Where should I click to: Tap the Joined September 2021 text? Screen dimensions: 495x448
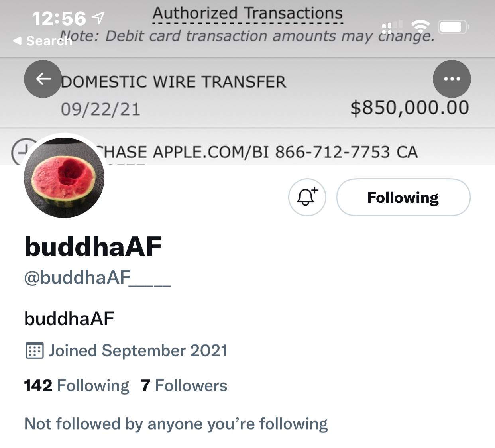coord(138,351)
